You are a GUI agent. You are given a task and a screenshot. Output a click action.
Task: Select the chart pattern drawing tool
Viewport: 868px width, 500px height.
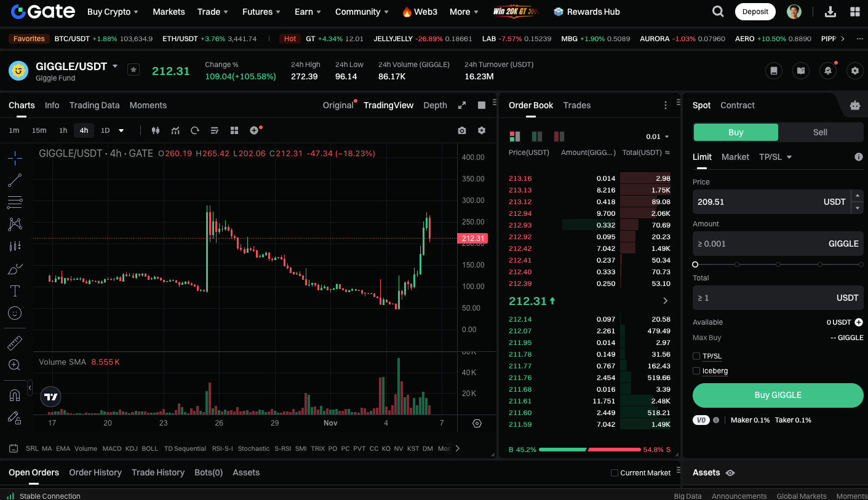click(x=15, y=224)
